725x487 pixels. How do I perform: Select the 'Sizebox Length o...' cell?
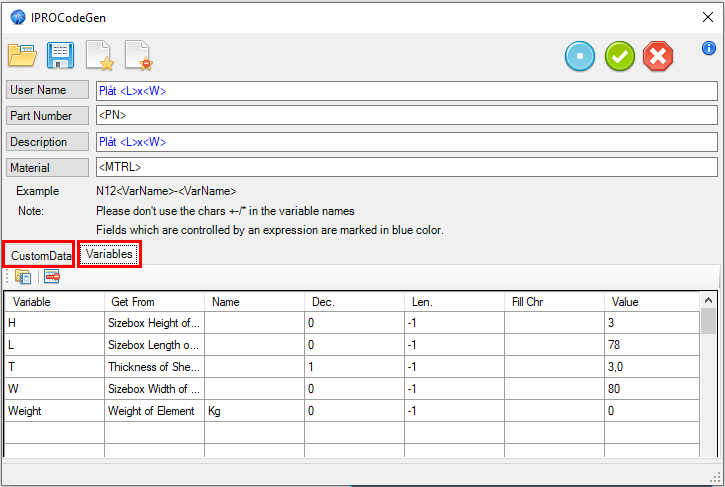point(154,345)
